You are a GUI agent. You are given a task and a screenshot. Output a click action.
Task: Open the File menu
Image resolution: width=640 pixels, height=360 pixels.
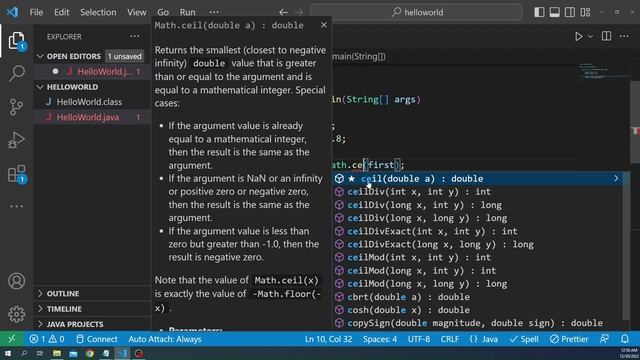pyautogui.click(x=36, y=12)
